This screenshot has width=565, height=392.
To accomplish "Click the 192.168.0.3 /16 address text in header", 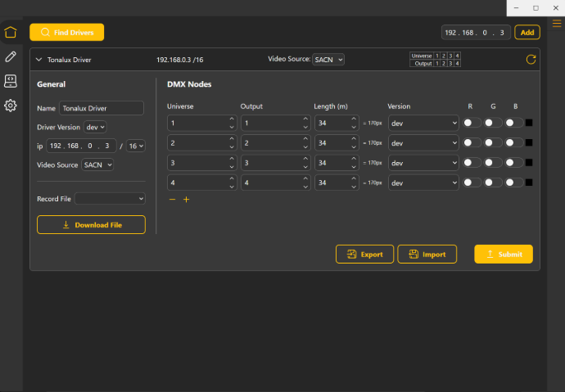I will 180,60.
